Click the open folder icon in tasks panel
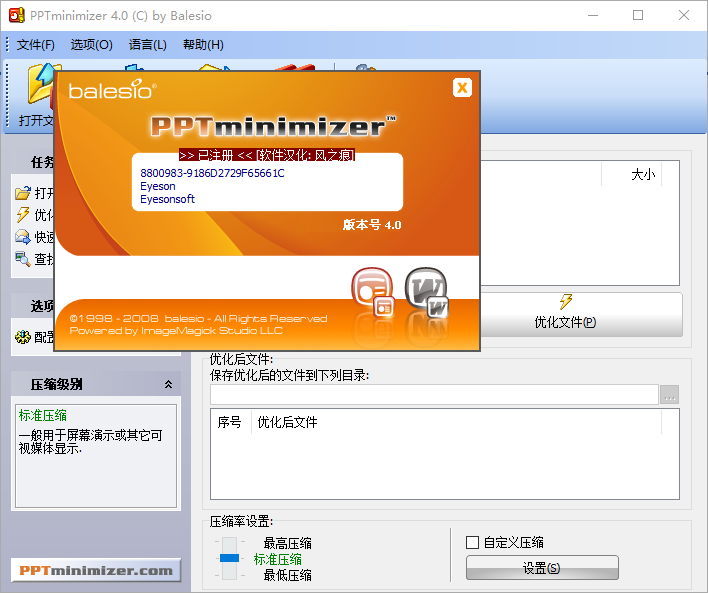This screenshot has width=708, height=593. (x=23, y=193)
